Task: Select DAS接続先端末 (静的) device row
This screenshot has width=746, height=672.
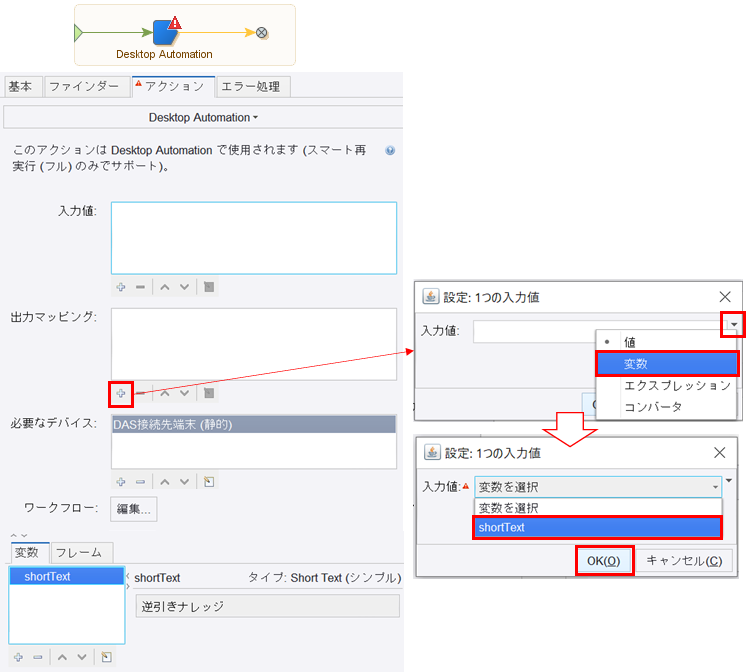Action: click(254, 425)
